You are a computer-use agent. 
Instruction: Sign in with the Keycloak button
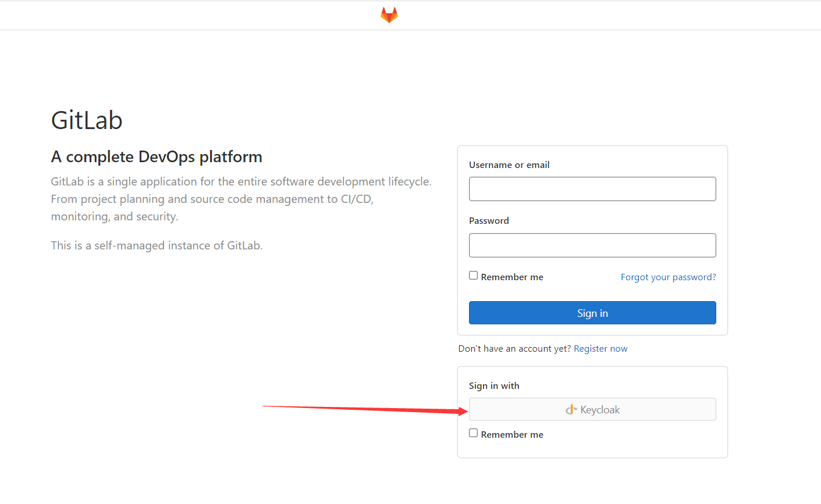click(x=592, y=409)
